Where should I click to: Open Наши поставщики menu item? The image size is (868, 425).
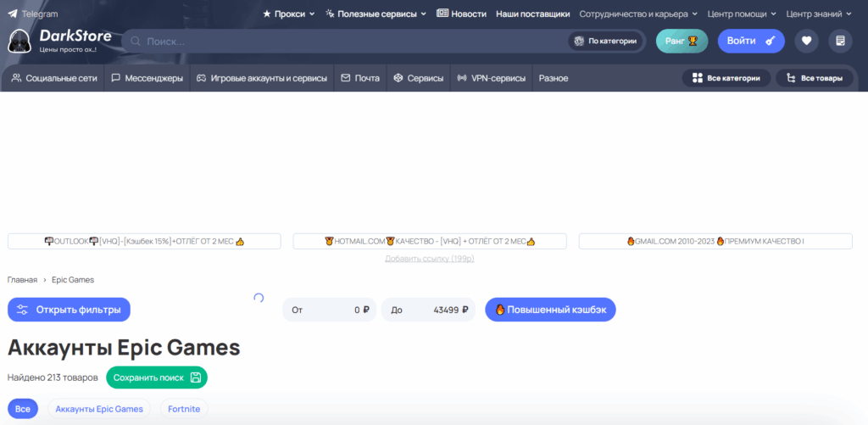pos(532,14)
